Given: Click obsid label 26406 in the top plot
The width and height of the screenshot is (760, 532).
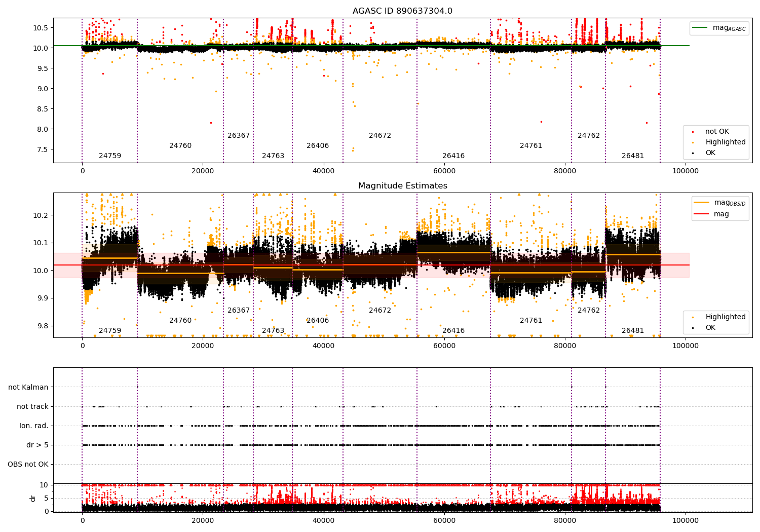Looking at the screenshot, I should click(318, 146).
